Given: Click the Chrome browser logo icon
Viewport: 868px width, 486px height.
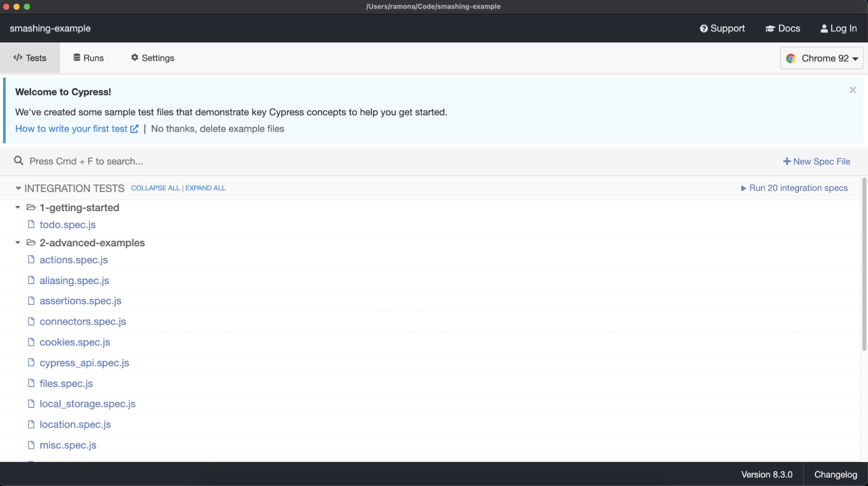Looking at the screenshot, I should (x=791, y=59).
